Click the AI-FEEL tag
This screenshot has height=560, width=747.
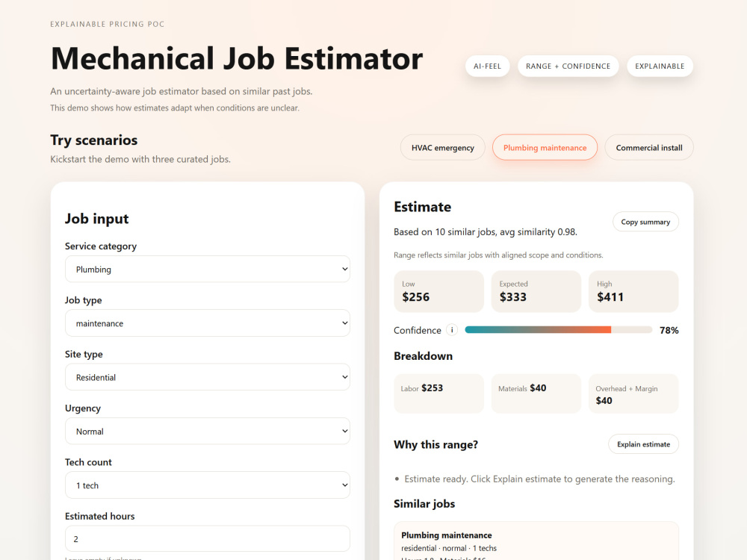click(x=487, y=66)
